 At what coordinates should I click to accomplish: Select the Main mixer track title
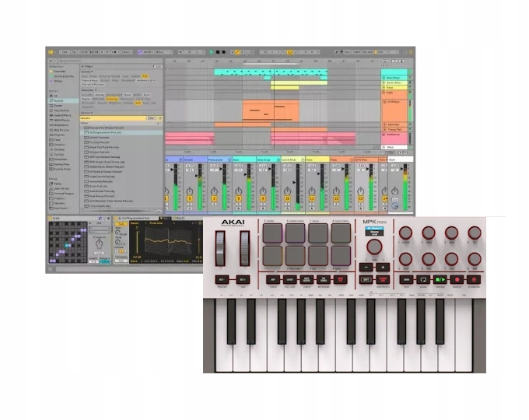point(401,159)
